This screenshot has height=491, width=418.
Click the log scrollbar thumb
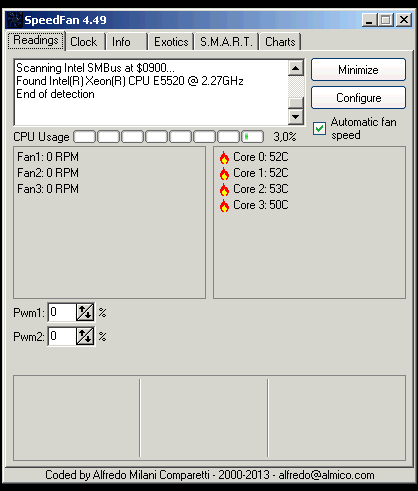[296, 103]
